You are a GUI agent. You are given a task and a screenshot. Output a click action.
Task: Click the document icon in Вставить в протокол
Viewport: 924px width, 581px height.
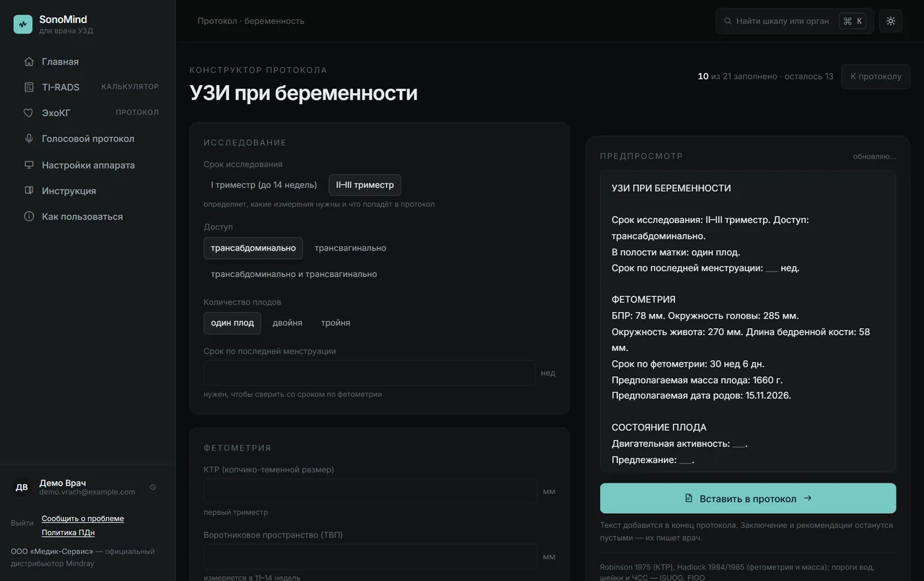[x=688, y=498]
